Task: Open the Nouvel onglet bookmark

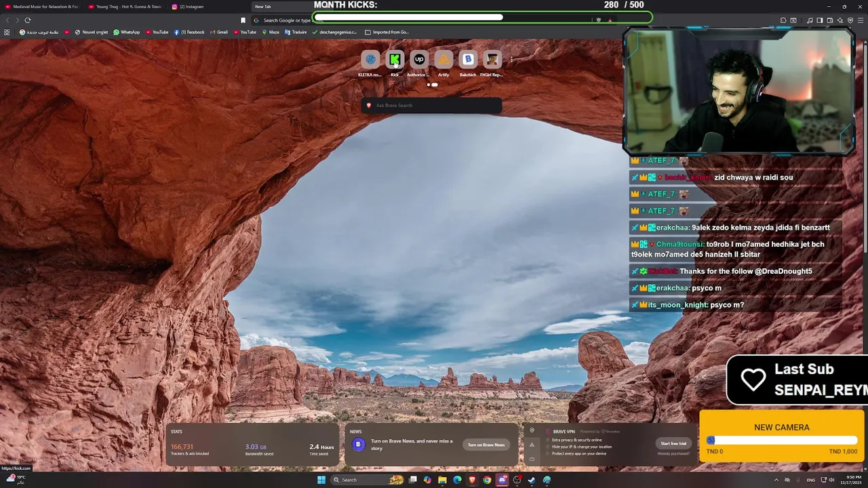Action: tap(92, 32)
